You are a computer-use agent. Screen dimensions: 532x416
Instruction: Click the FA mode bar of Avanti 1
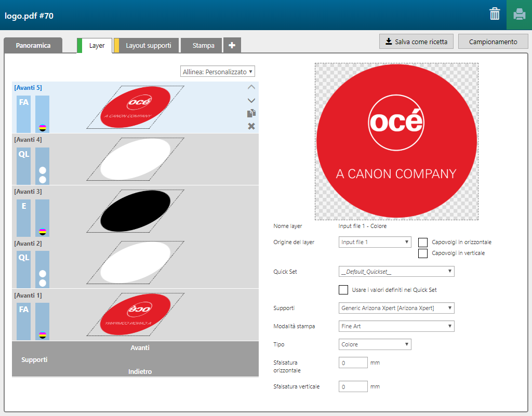click(x=24, y=321)
